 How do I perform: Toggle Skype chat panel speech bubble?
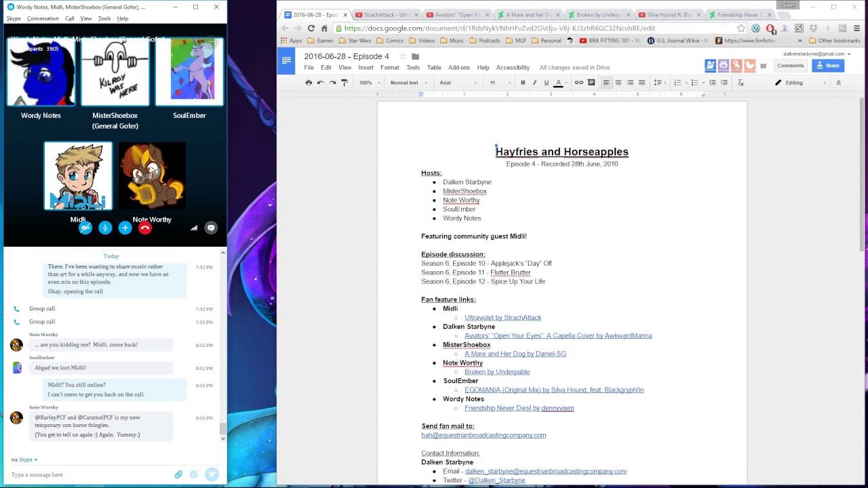[x=211, y=228]
